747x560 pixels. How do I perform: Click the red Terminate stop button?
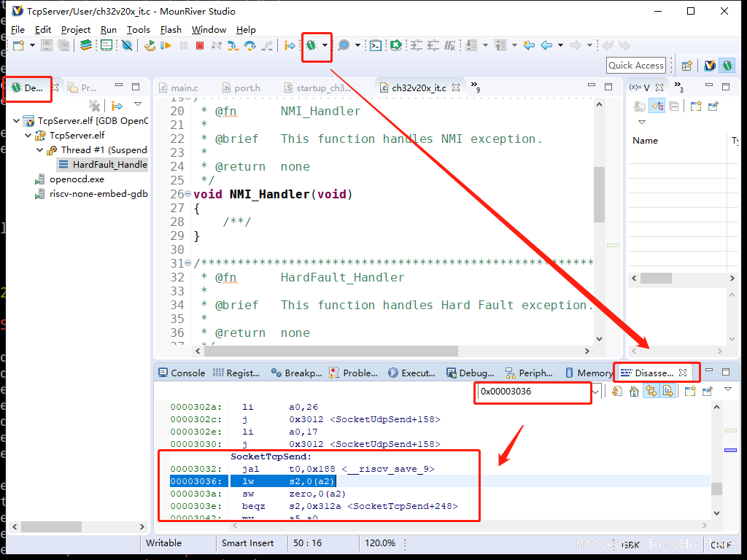click(199, 45)
